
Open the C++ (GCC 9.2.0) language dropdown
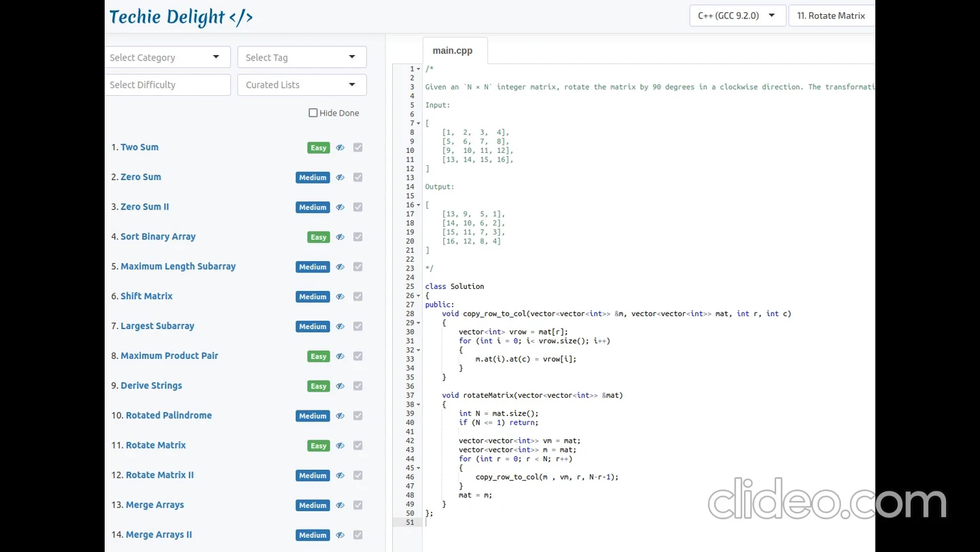coord(737,16)
